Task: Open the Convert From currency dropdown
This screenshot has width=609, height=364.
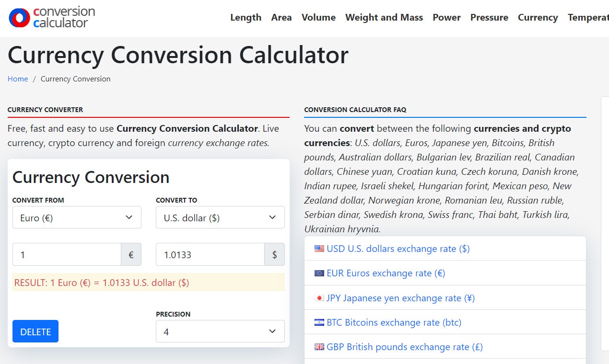Action: point(77,217)
